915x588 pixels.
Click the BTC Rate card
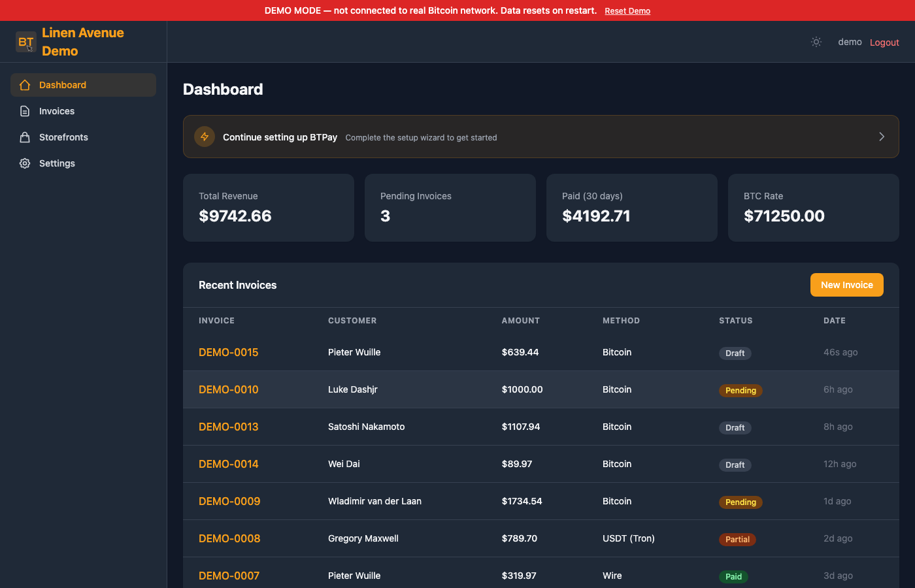(814, 208)
